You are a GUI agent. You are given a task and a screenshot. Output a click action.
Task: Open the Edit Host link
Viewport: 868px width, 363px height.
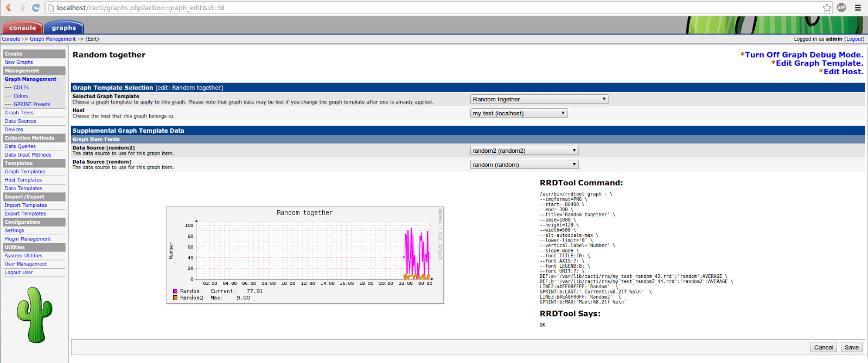point(843,72)
